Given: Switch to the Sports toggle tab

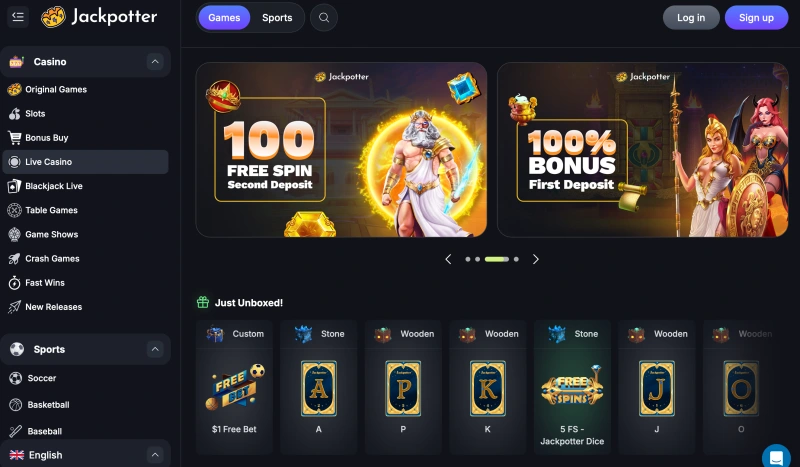Looking at the screenshot, I should 277,18.
